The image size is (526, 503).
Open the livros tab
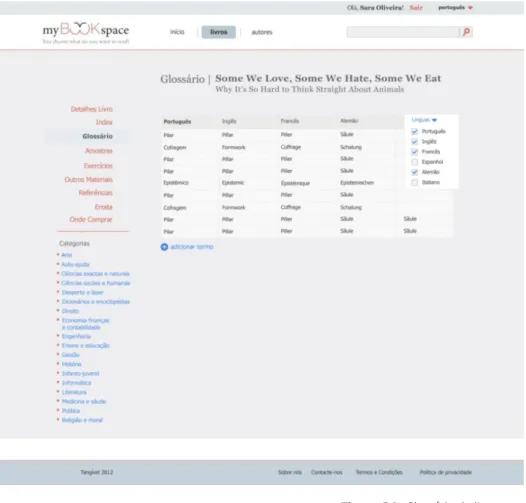tap(219, 32)
